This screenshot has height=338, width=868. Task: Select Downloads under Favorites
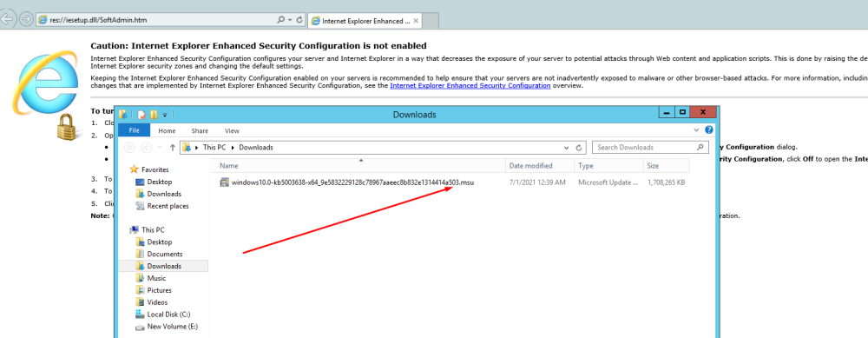pyautogui.click(x=164, y=194)
